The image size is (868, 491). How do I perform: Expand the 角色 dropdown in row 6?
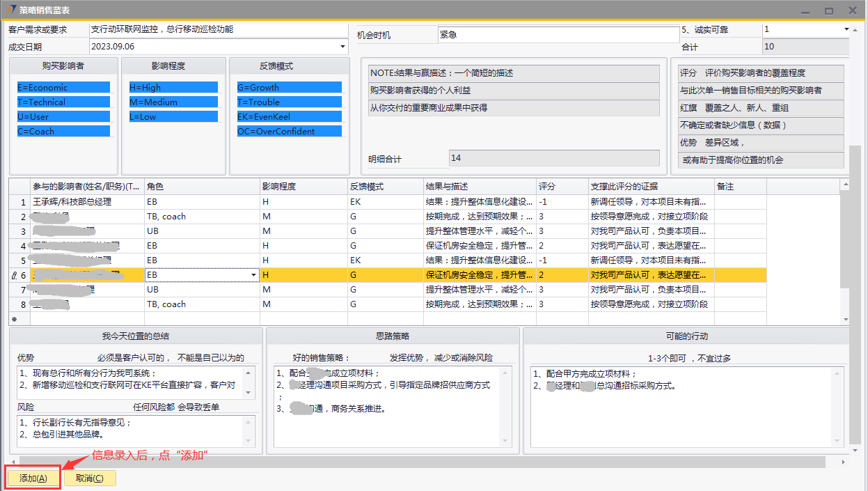click(253, 275)
